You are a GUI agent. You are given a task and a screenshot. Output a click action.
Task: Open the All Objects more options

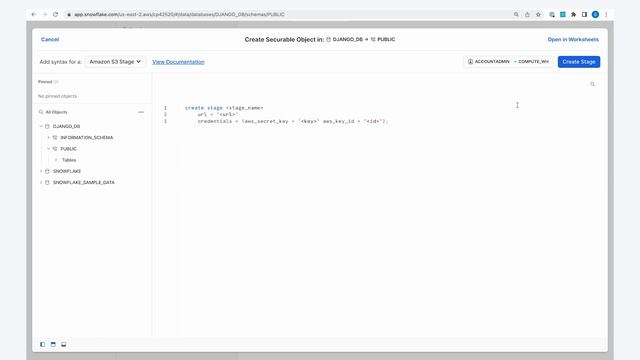click(141, 112)
